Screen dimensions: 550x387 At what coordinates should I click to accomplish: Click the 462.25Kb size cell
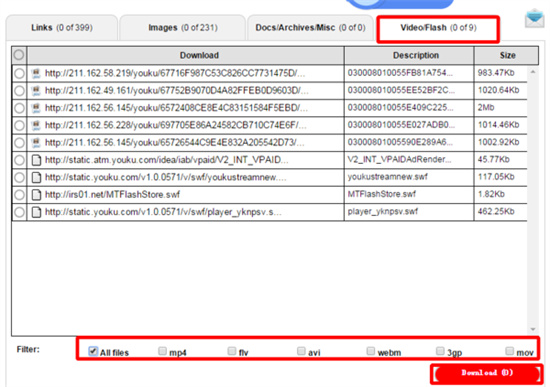coord(496,212)
